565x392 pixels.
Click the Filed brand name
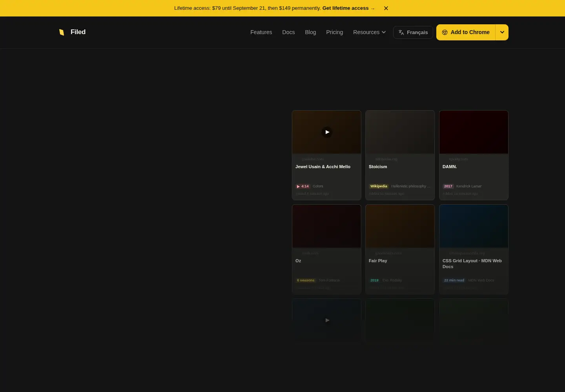[x=78, y=32]
